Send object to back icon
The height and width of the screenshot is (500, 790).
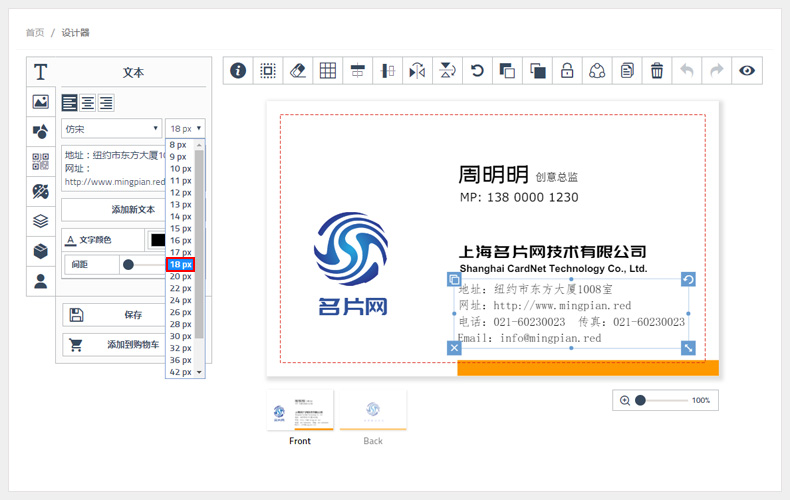point(537,71)
